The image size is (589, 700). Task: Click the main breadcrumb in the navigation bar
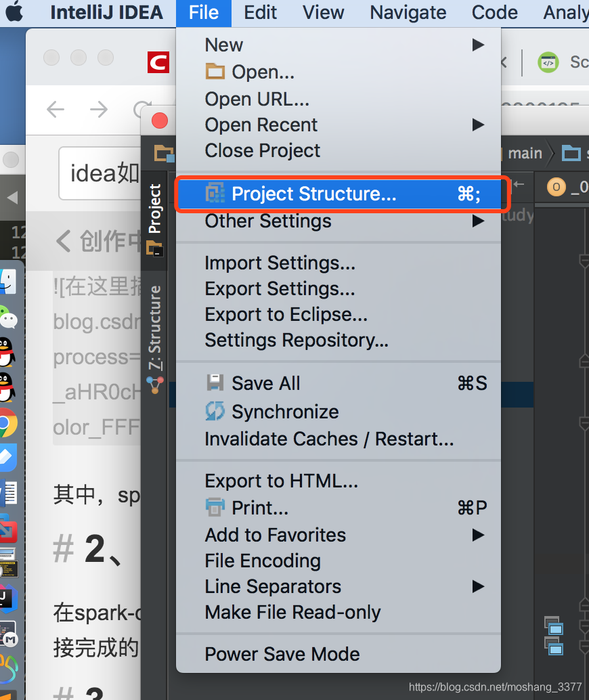click(525, 153)
